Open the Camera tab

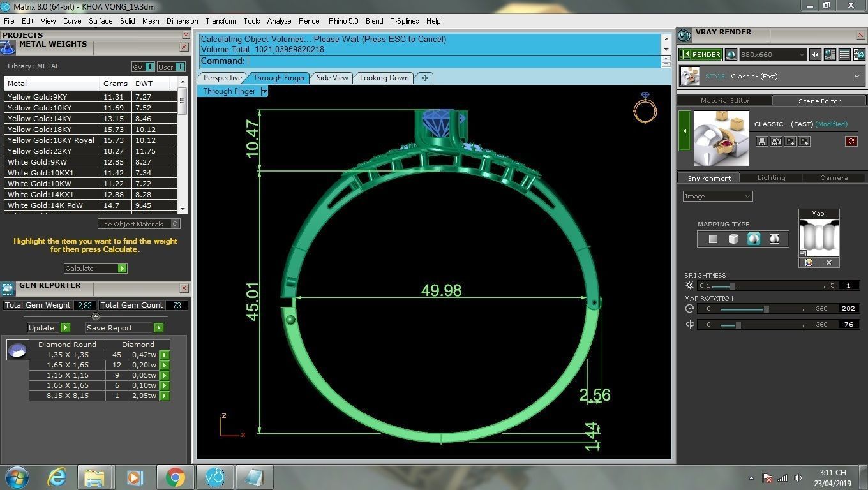click(x=834, y=178)
